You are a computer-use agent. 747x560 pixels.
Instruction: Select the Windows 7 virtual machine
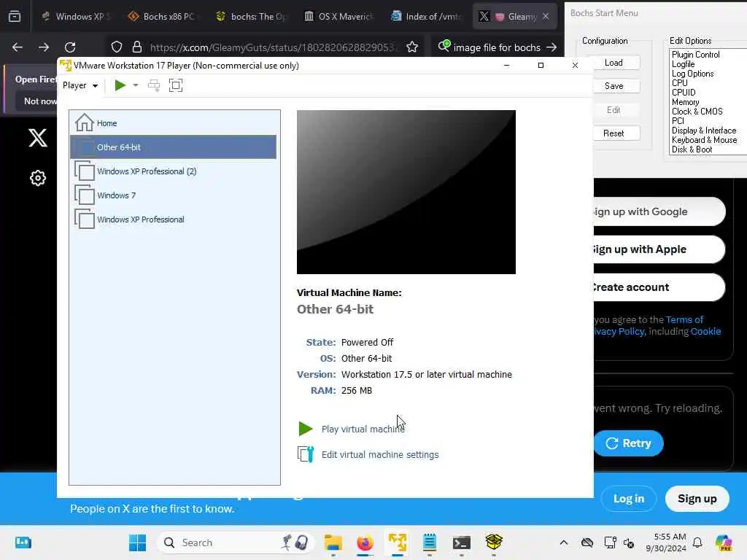click(x=173, y=195)
